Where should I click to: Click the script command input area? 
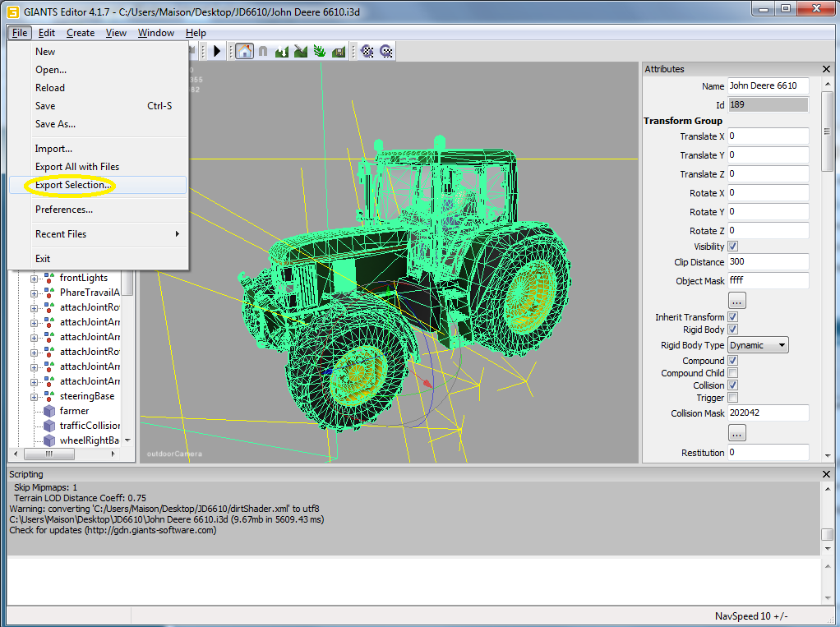(413, 581)
